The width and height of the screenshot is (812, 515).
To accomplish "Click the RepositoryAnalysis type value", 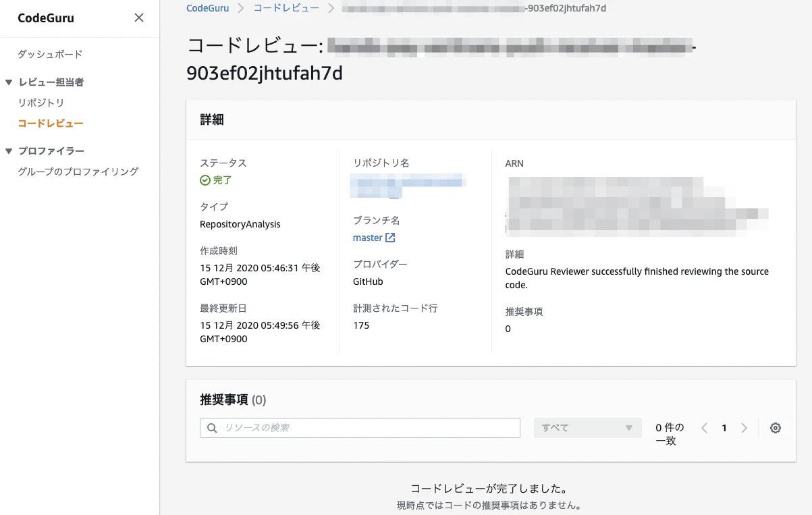I will [240, 224].
